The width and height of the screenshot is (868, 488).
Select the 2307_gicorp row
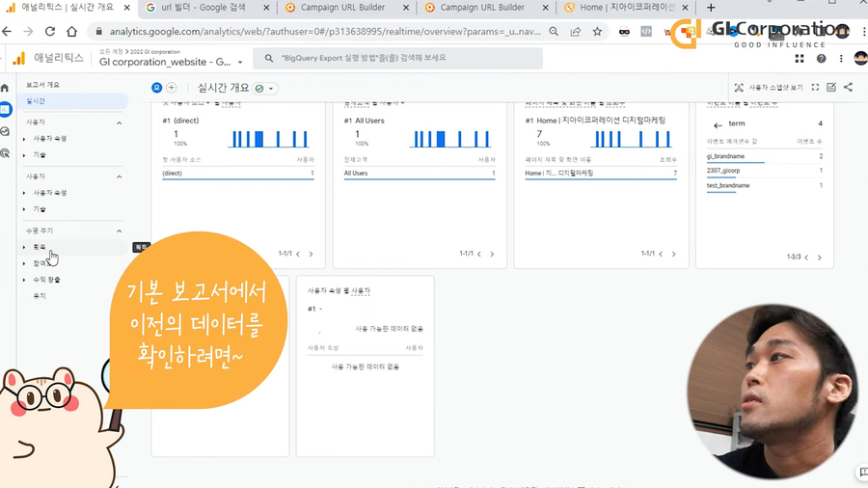click(x=765, y=171)
